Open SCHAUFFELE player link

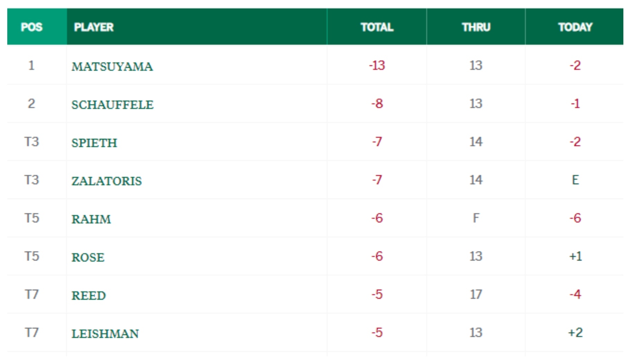(x=112, y=104)
